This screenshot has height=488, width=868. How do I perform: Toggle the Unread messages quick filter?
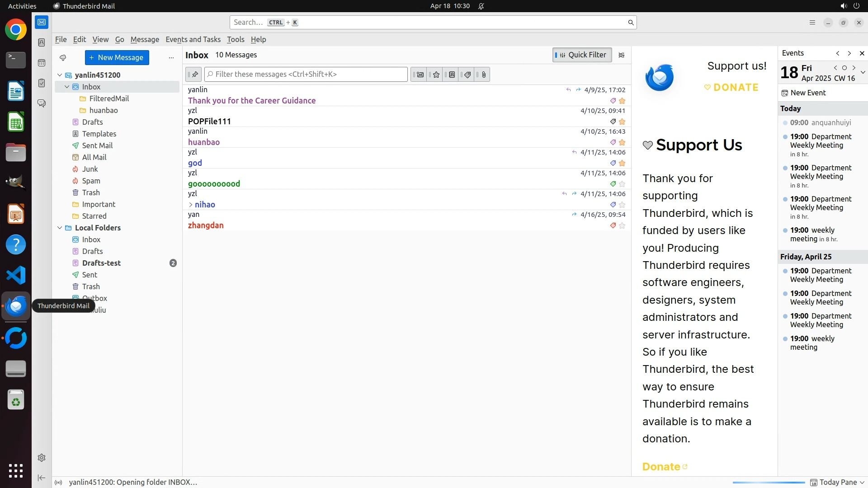tap(420, 75)
